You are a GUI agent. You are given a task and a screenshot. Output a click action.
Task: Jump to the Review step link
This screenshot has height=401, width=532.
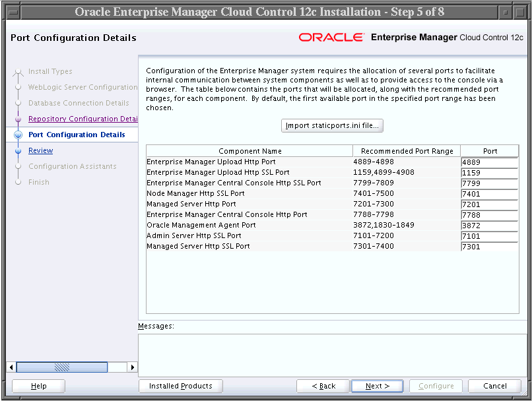pos(41,150)
